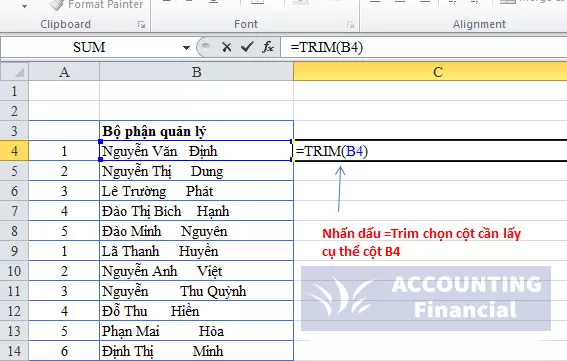The width and height of the screenshot is (567, 361).
Task: Select row 2 header
Action: coord(14,111)
